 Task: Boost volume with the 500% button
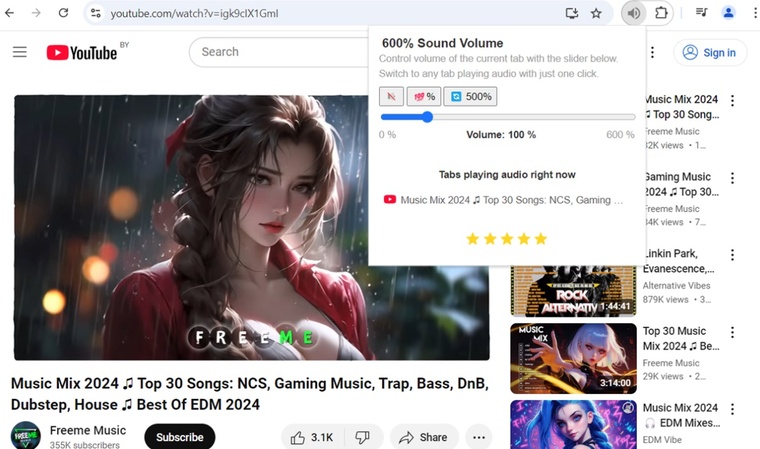pos(470,96)
